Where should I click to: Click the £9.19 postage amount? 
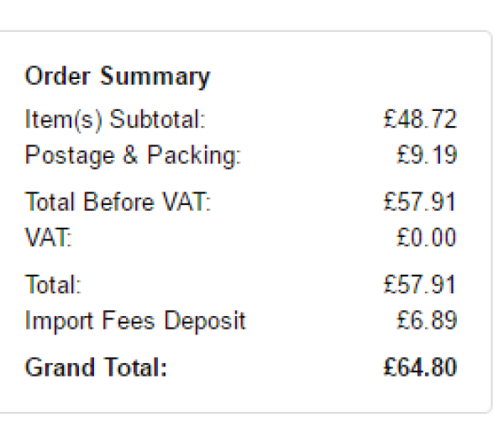click(x=427, y=155)
